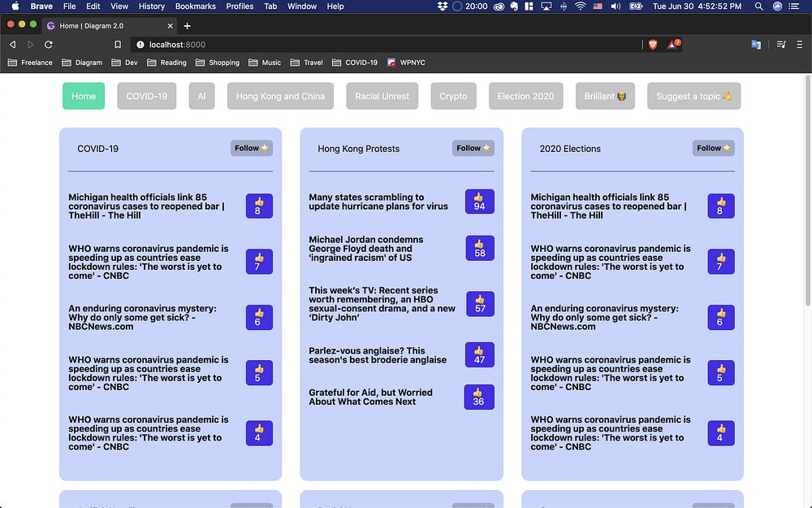
Task: Upvote NBCNews mystery story in 2020 Elections
Action: [721, 317]
